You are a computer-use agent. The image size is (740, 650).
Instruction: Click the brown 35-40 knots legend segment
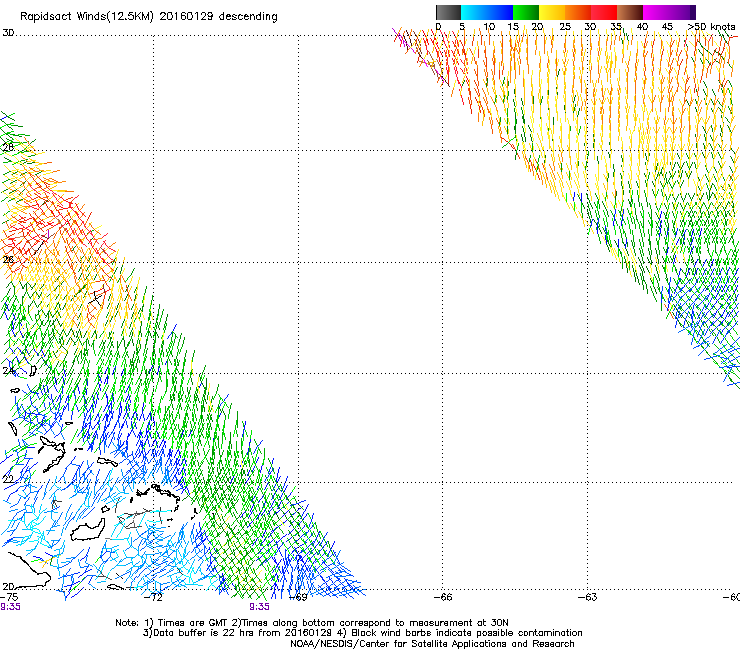tap(630, 12)
